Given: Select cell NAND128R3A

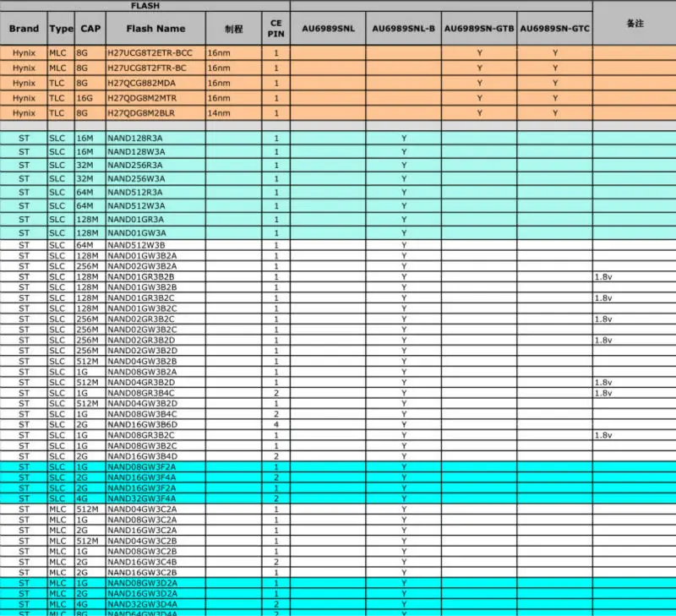Looking at the screenshot, I should [155, 139].
